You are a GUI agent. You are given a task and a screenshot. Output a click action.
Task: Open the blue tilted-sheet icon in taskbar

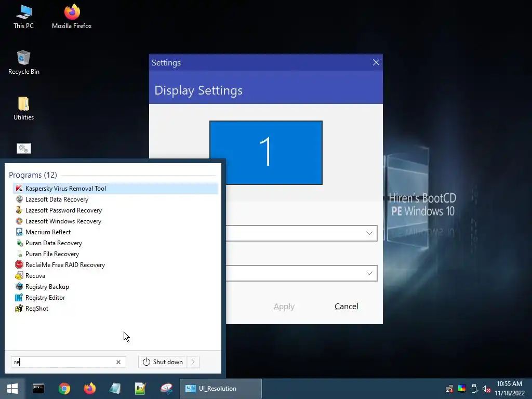[115, 389]
